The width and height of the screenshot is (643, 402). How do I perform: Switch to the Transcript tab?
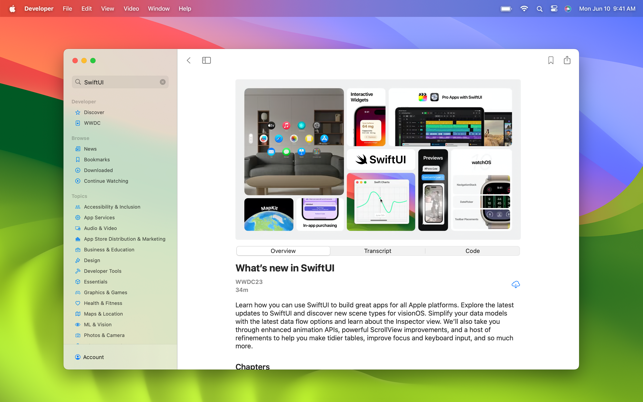tap(378, 251)
